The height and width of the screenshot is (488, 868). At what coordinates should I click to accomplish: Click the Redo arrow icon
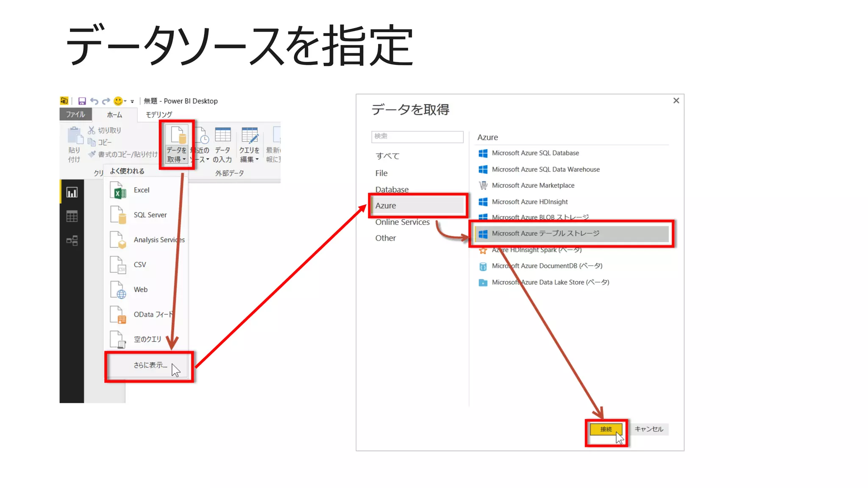[x=106, y=101]
